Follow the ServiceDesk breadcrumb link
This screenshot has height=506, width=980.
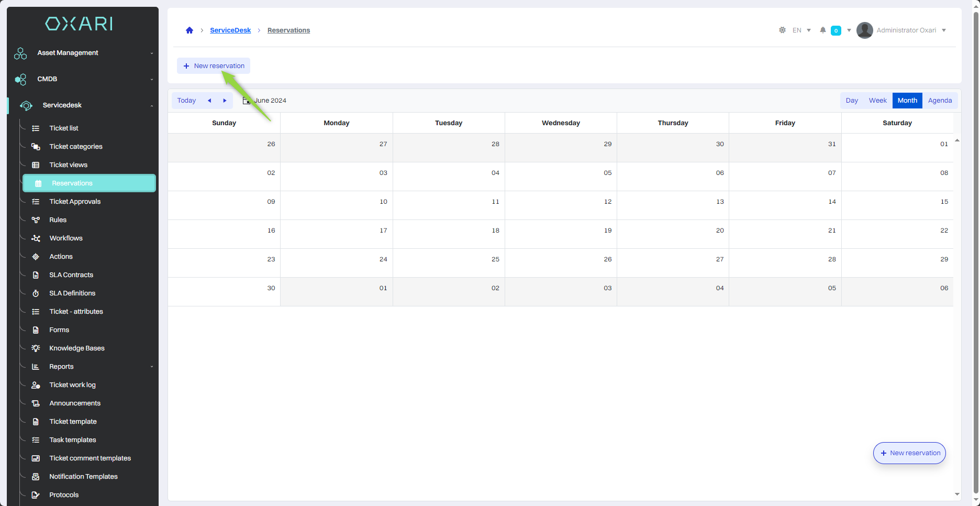(230, 30)
